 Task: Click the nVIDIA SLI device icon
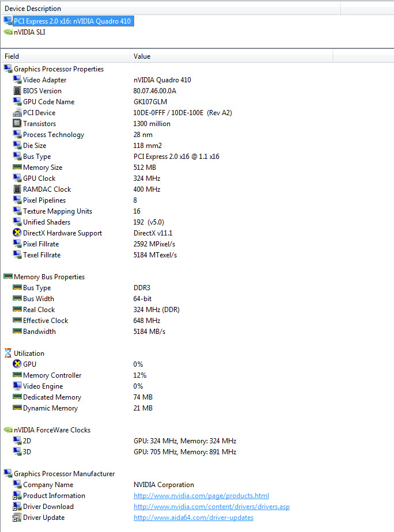pos(8,32)
